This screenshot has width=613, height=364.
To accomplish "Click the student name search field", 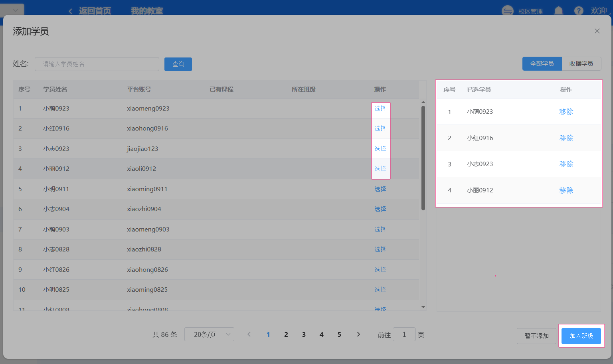I will [97, 64].
